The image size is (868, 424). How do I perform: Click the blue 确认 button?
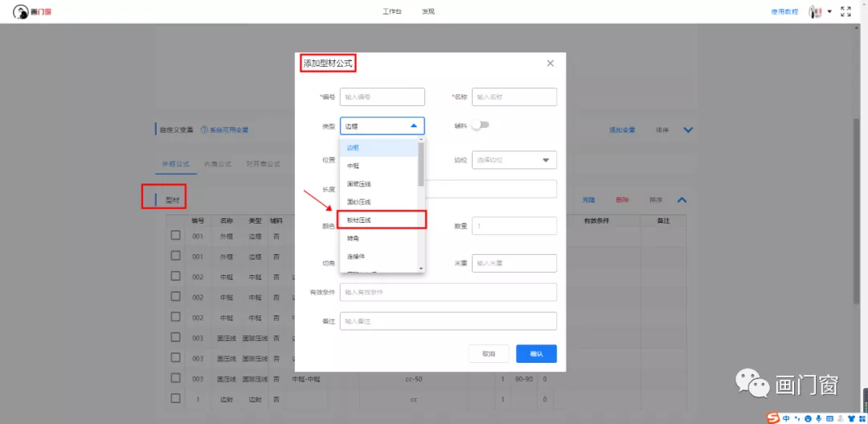tap(536, 354)
